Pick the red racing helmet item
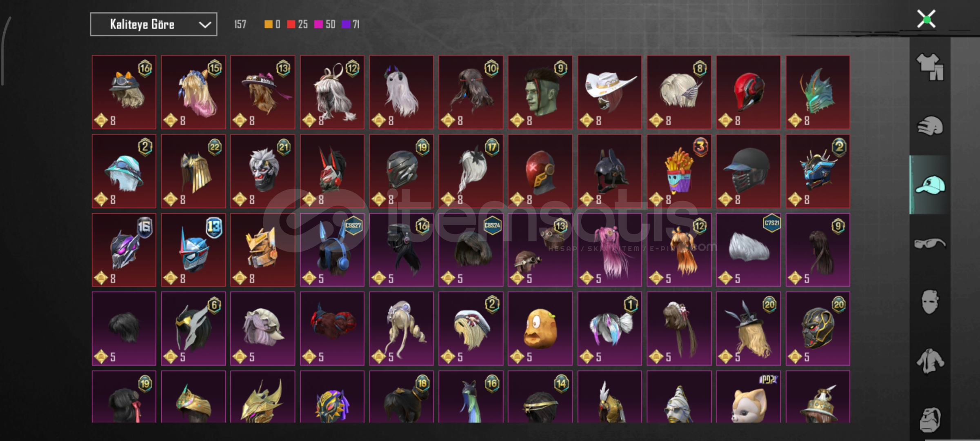Screen dimensions: 980x441 click(749, 92)
